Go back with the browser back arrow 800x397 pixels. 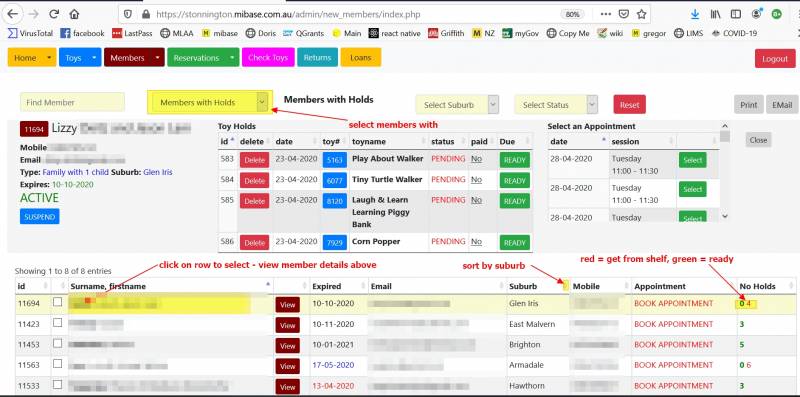coord(12,14)
